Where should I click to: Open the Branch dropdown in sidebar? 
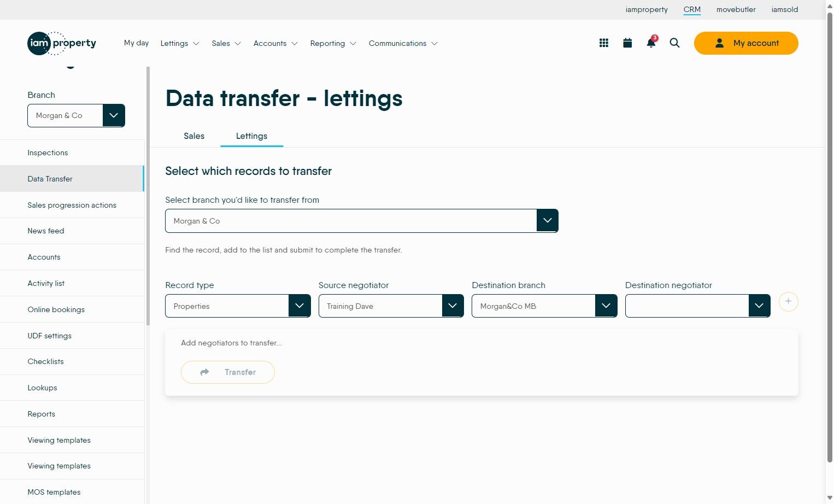(76, 115)
